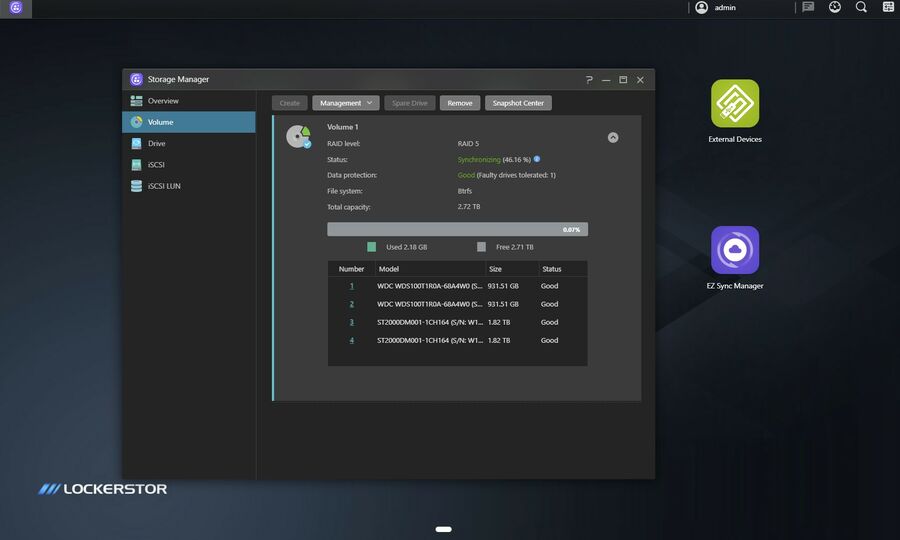Viewport: 900px width, 540px height.
Task: Open the Management dropdown
Action: coord(346,103)
